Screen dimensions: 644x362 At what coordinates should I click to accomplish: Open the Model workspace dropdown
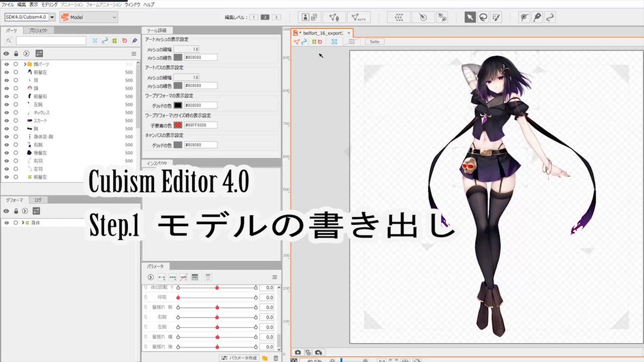(x=89, y=17)
